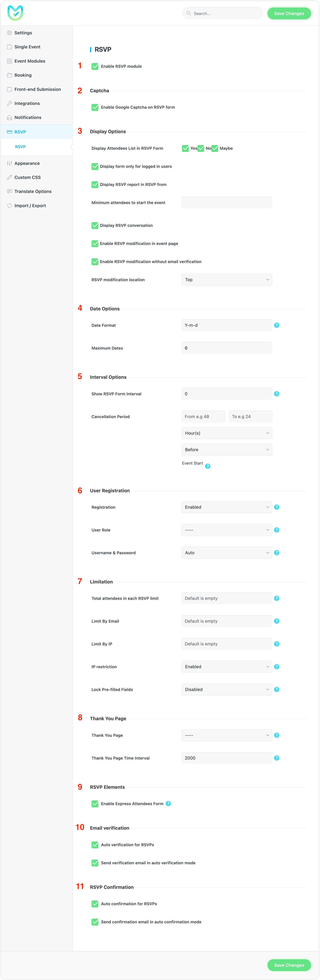The image size is (320, 980).
Task: Uncheck Display RSVP conversation
Action: point(95,226)
